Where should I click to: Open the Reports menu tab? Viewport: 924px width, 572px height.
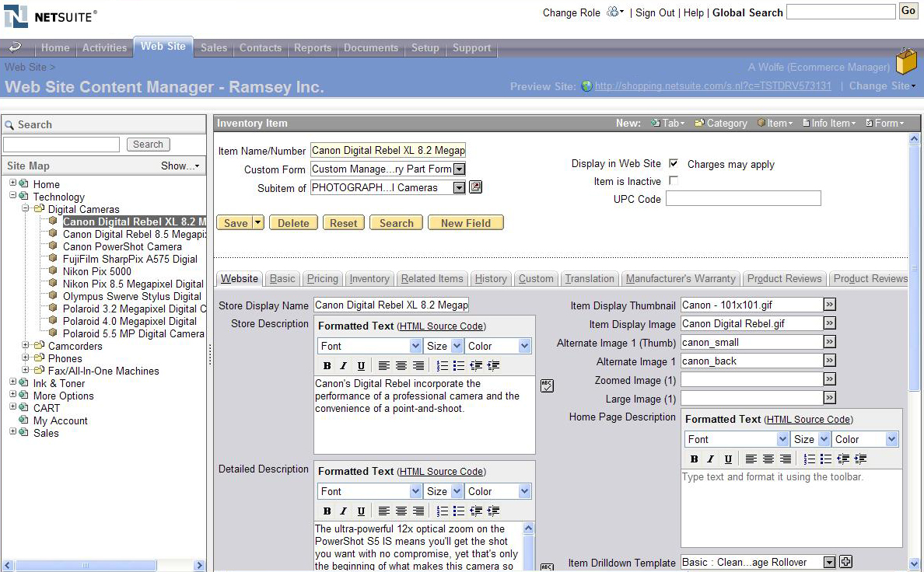point(313,48)
